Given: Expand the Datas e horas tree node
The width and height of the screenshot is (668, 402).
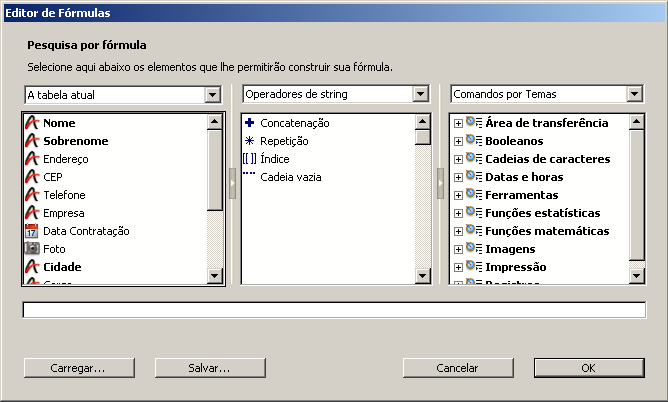Looking at the screenshot, I should coord(458,177).
